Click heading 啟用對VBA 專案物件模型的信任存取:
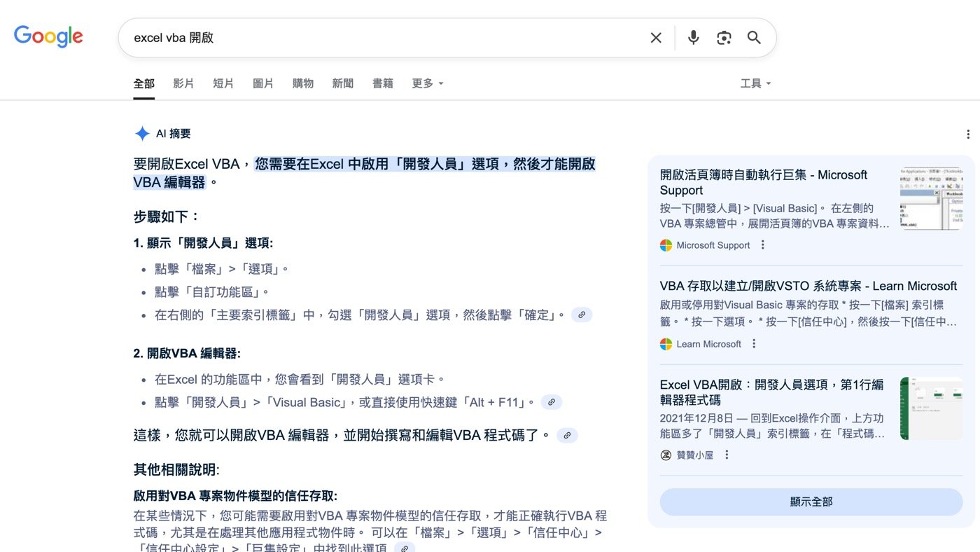This screenshot has height=552, width=980. [235, 496]
